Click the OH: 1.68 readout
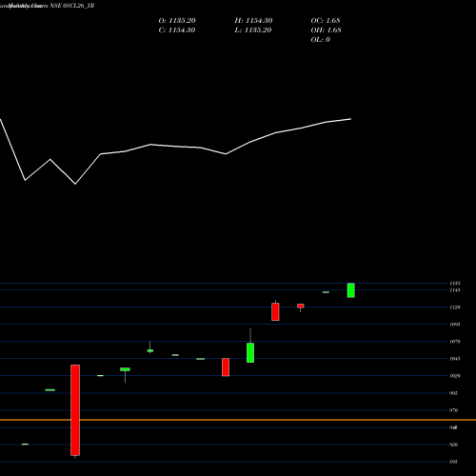 (x=326, y=30)
